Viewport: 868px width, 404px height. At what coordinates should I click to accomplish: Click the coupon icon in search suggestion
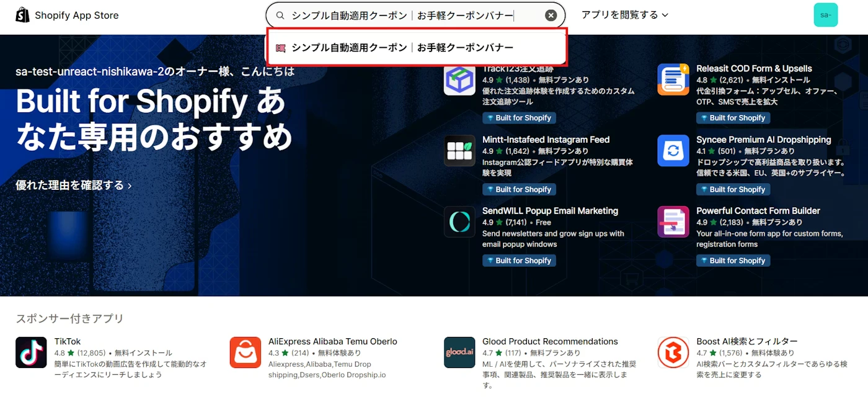tap(281, 48)
